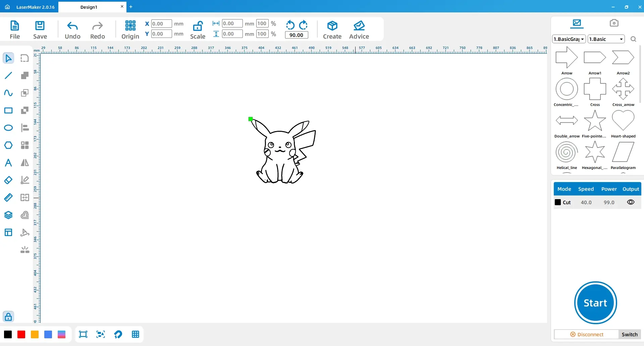Rotate clockwise with the right rotate icon
Viewport: 644px width, 346px height.
point(303,25)
